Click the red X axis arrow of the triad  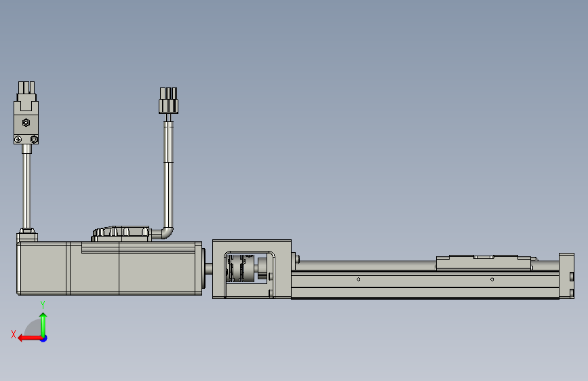tap(30, 338)
